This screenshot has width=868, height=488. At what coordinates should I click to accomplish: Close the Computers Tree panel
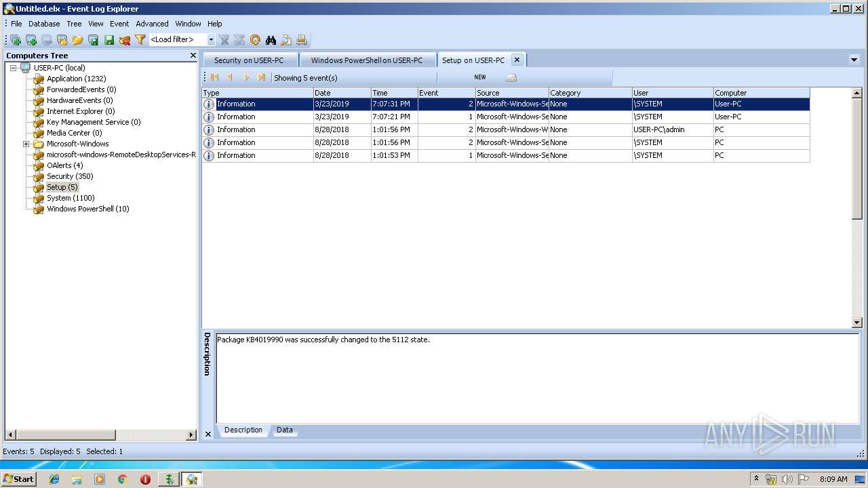(193, 56)
